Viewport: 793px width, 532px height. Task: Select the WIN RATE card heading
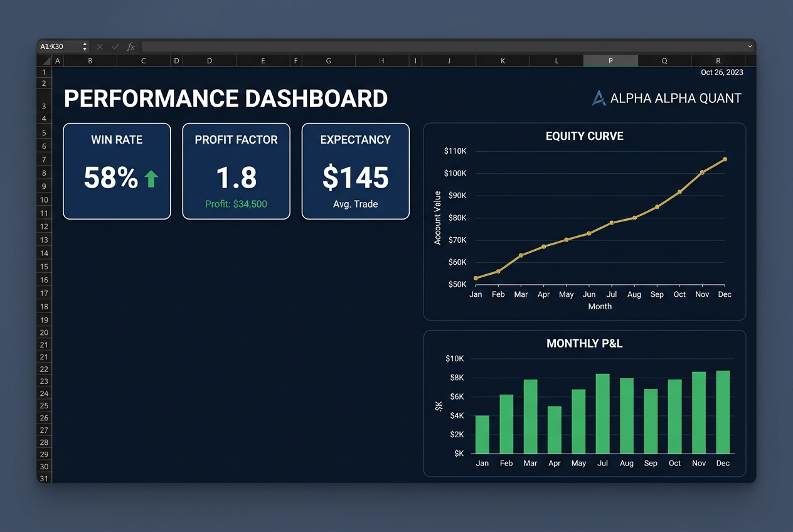coord(117,139)
